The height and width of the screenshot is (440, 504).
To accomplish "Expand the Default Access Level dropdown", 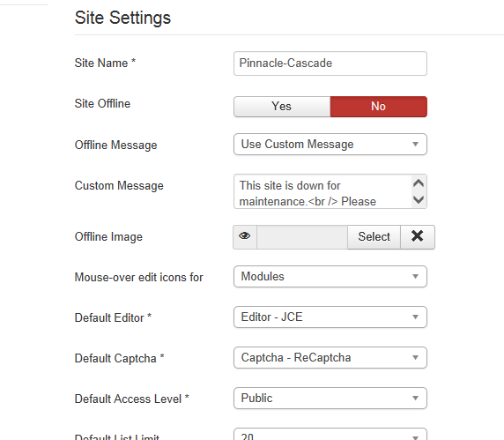I will 330,398.
